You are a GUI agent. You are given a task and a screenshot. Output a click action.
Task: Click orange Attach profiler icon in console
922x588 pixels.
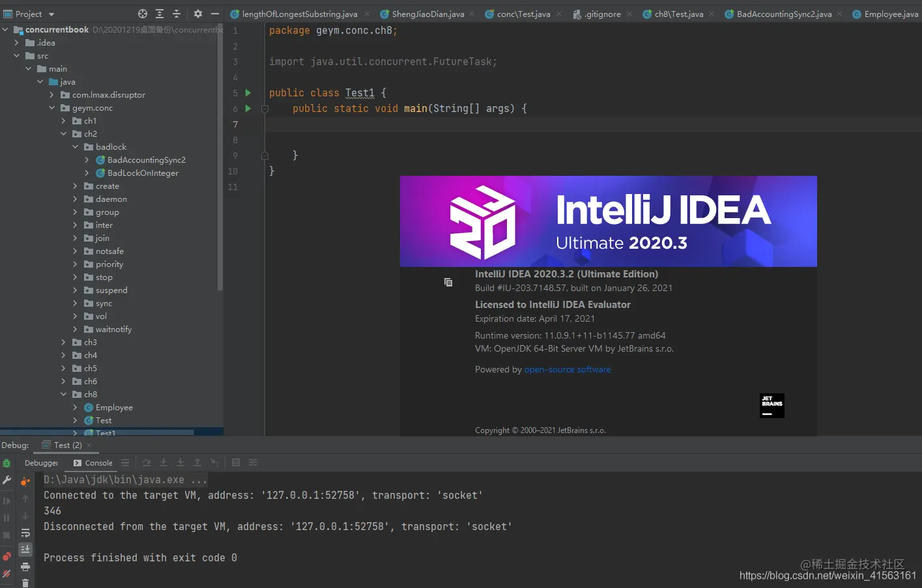(x=25, y=482)
